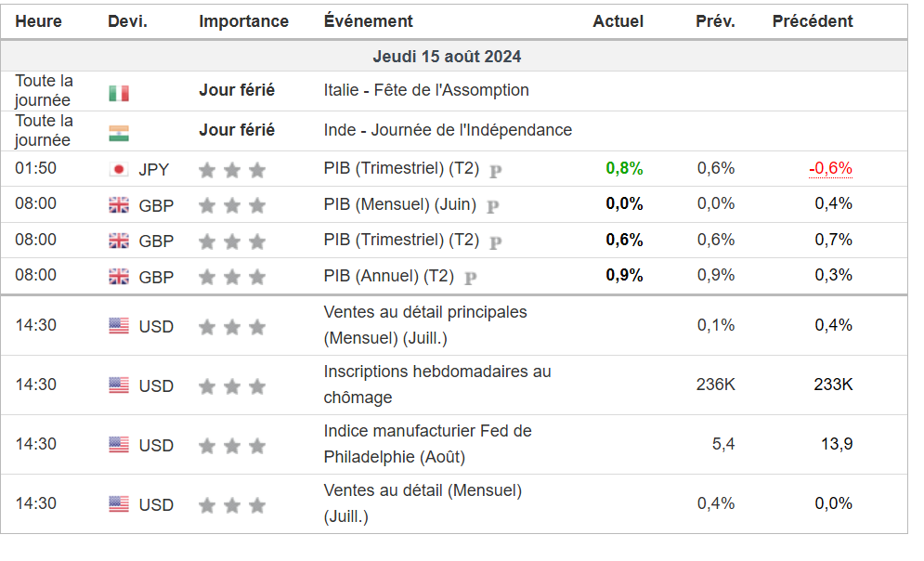Click the 'Précédent' column header
Image resolution: width=924 pixels, height=561 pixels.
coord(812,20)
